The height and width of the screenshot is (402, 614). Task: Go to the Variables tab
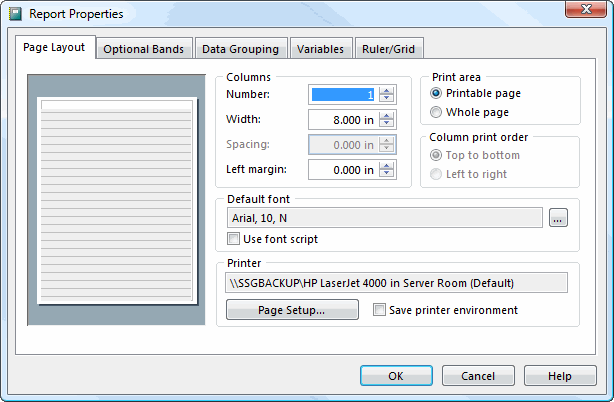(x=321, y=49)
